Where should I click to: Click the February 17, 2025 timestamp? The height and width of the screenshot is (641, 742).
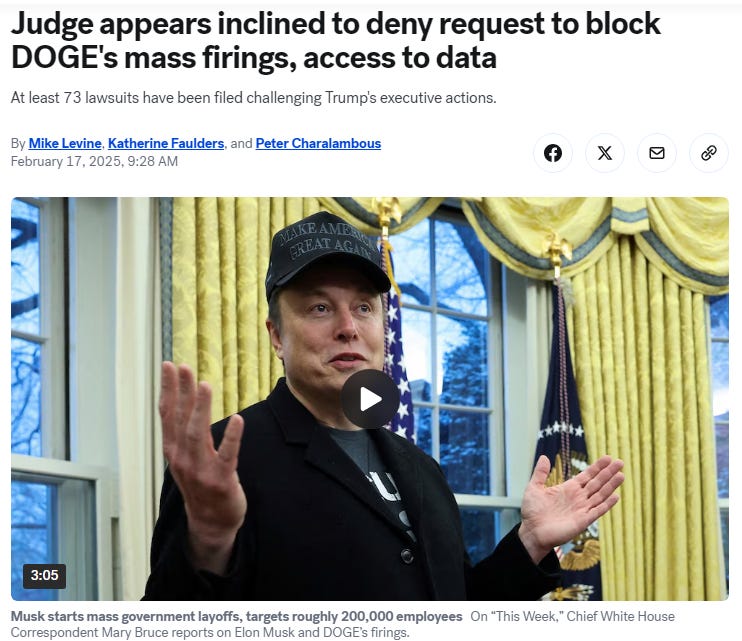point(94,161)
